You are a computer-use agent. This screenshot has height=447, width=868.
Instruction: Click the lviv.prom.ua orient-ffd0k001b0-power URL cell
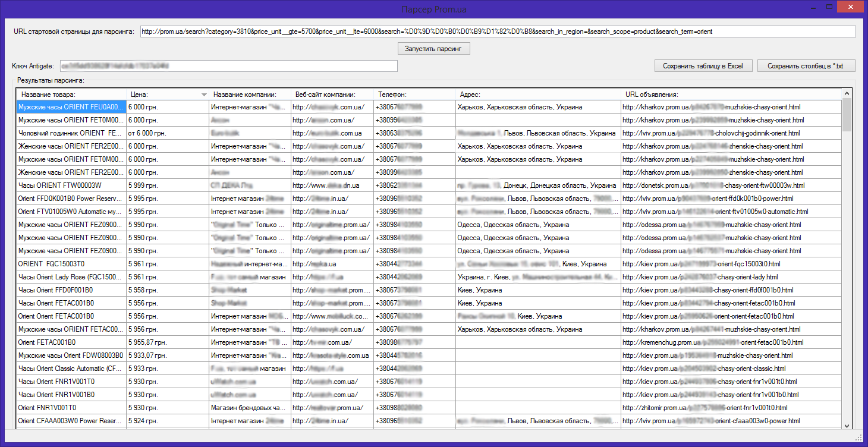click(731, 199)
